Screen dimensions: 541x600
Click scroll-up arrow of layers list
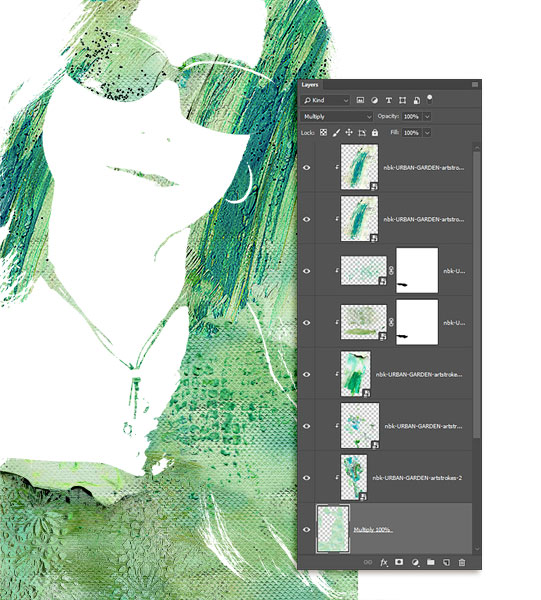(x=477, y=147)
